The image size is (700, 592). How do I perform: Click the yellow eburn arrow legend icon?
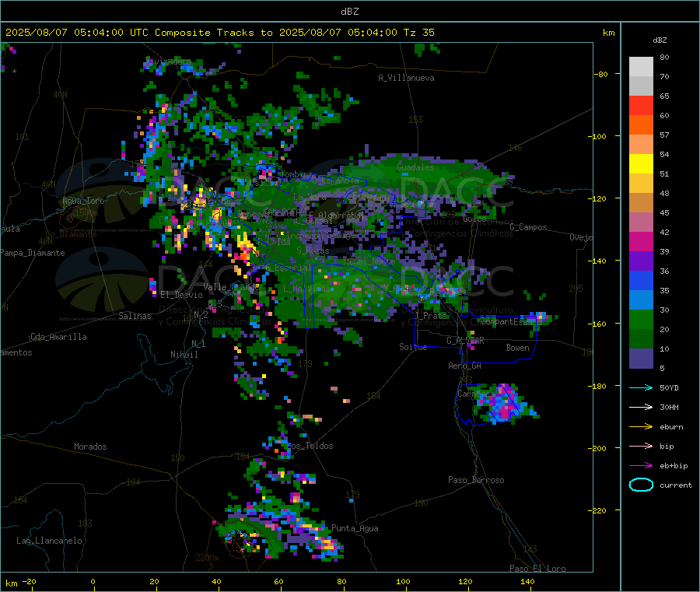[641, 426]
